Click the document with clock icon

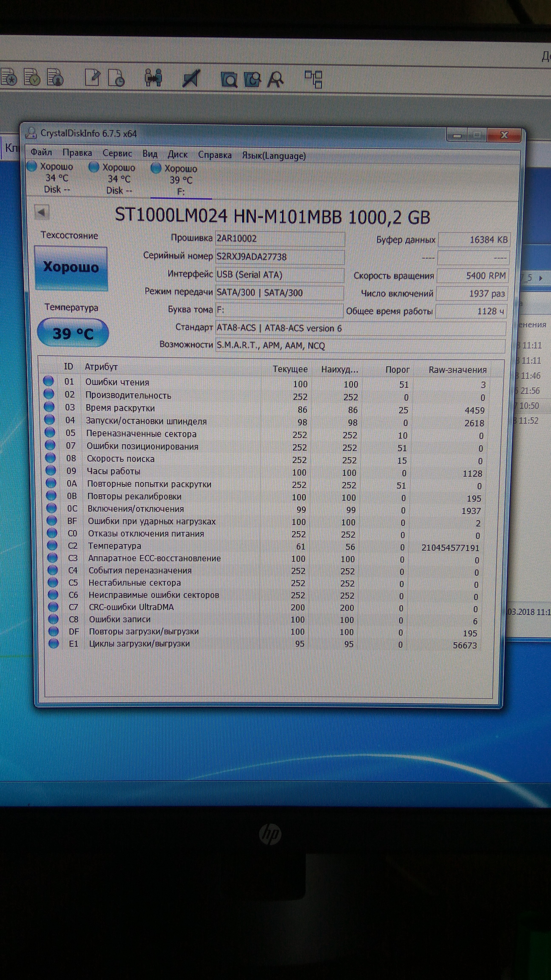tap(116, 78)
